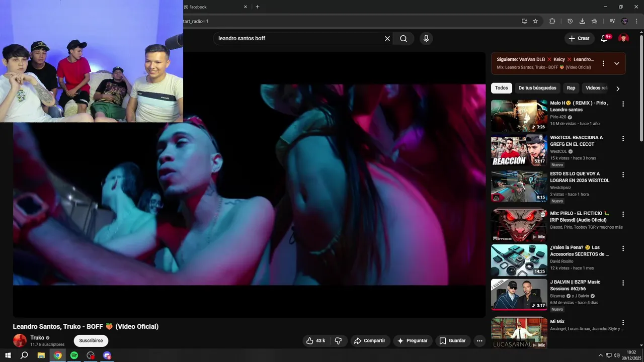The height and width of the screenshot is (362, 644).
Task: Open the YouTube account avatar menu
Action: (x=623, y=38)
